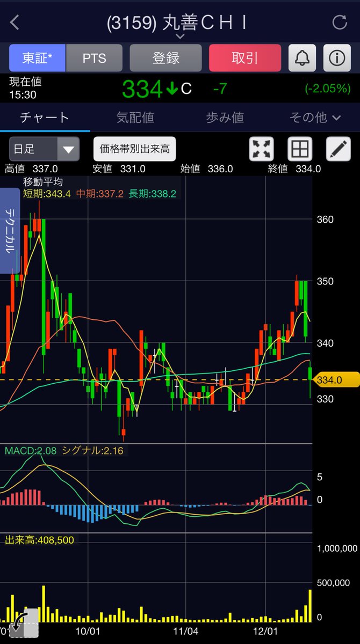Open the multi-chart grid layout icon
This screenshot has width=360, height=644.
(x=300, y=149)
